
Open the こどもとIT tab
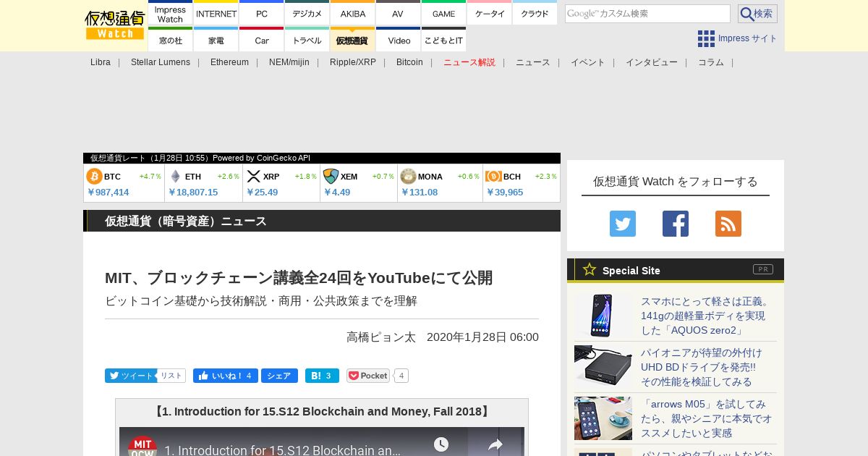pyautogui.click(x=443, y=40)
